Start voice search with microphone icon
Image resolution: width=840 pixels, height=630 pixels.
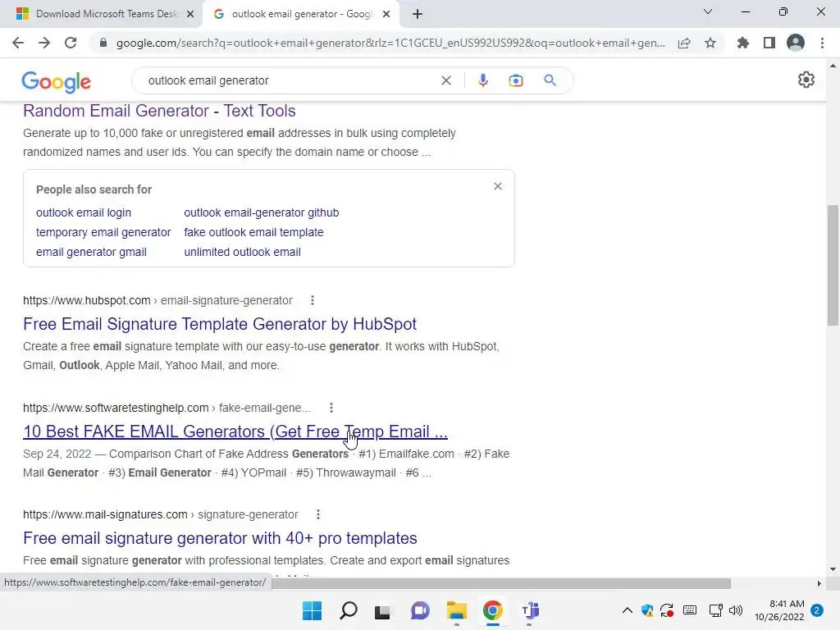(x=482, y=80)
